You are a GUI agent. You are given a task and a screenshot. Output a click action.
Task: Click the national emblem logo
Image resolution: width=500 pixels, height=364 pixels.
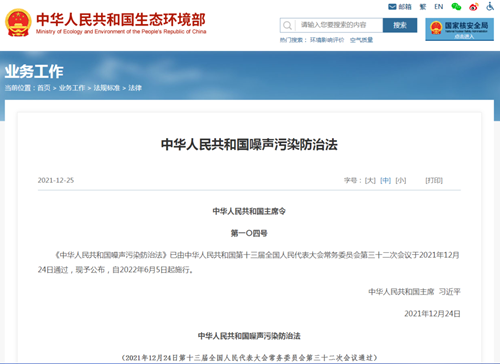18,22
